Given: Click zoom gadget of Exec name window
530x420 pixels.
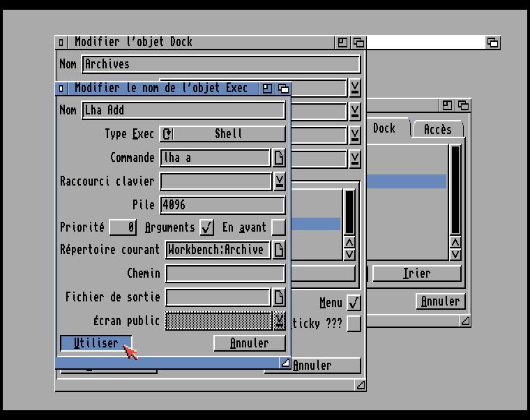Looking at the screenshot, I should 267,89.
